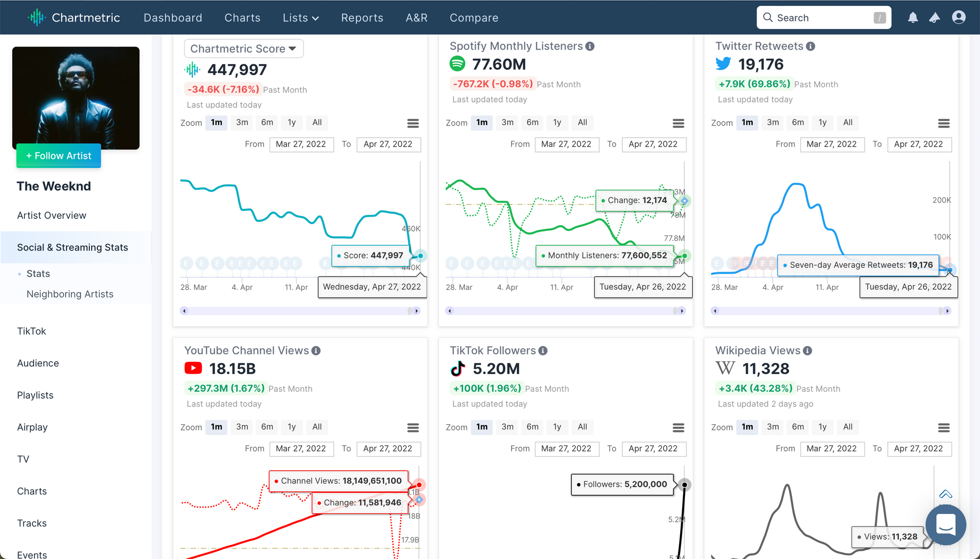Click the Follow Artist button
Viewport: 980px width, 559px height.
click(59, 156)
